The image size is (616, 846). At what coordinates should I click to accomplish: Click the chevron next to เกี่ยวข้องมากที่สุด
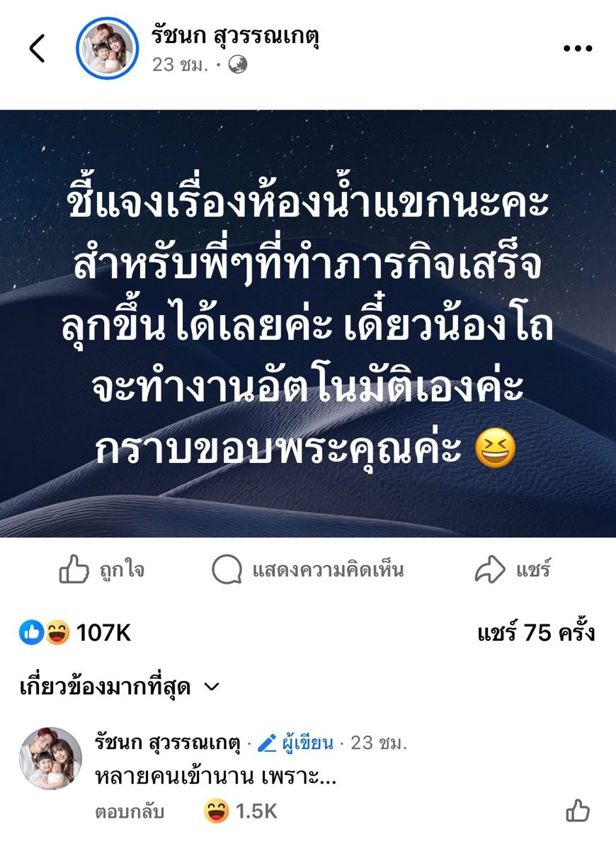coord(212,687)
